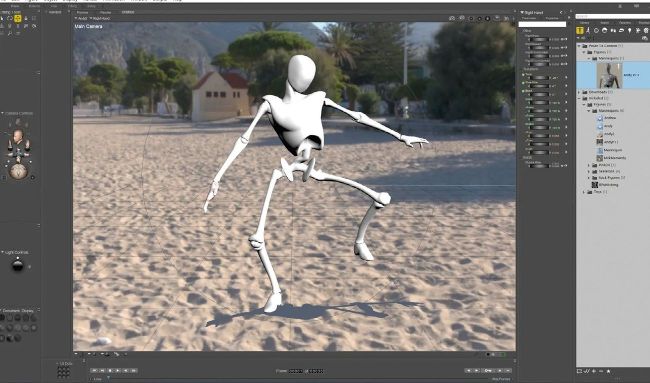Click the selected mannequin thumbnail

coord(609,75)
